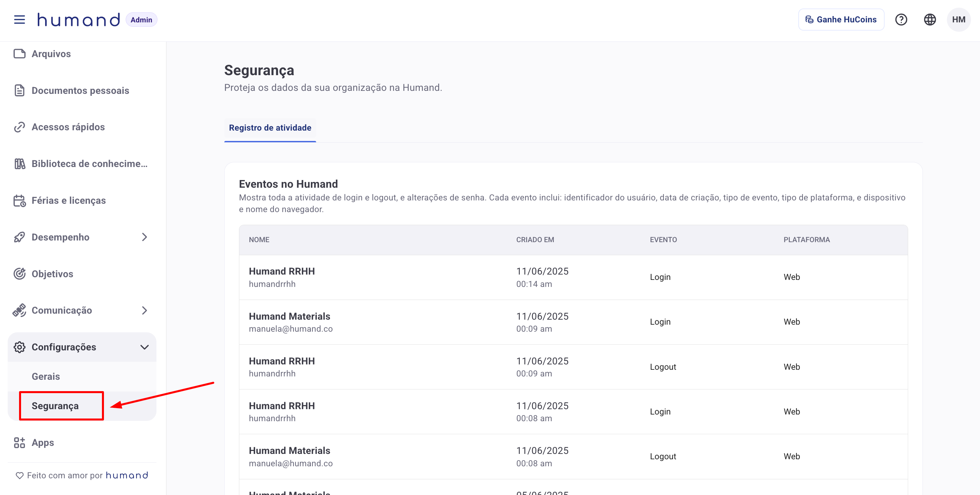The width and height of the screenshot is (980, 495).
Task: Open the Apps menu item
Action: pos(82,443)
